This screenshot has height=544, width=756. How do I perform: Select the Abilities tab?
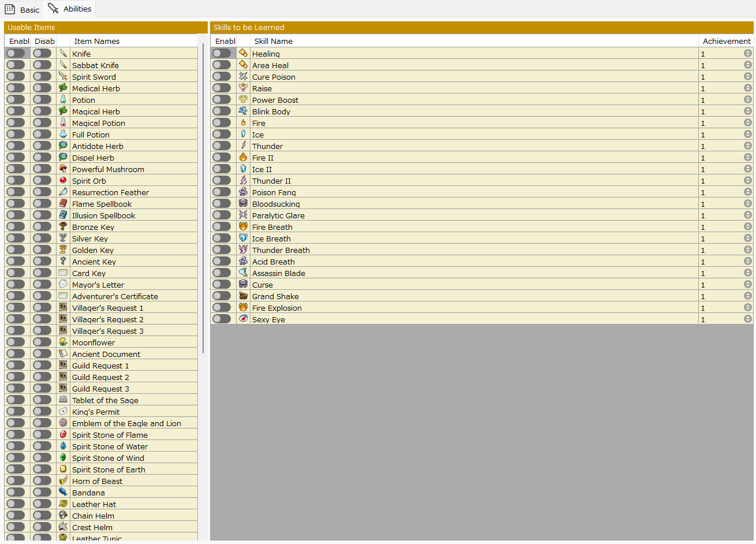70,9
